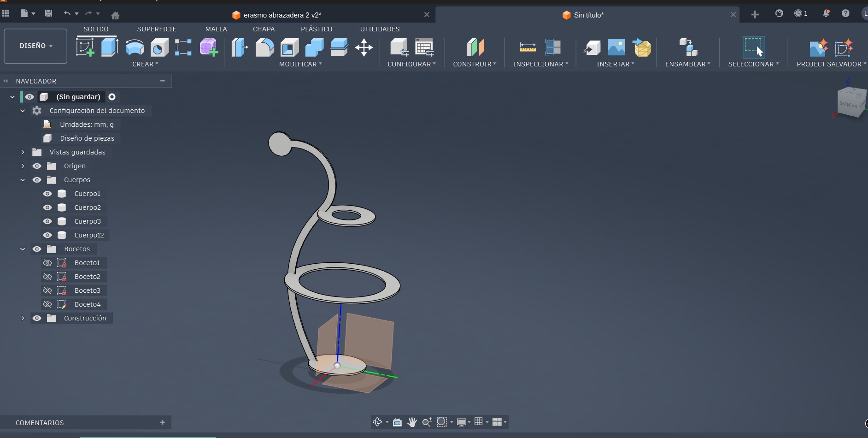Open the Data Panel grid icon
The image size is (868, 438).
coord(6,13)
